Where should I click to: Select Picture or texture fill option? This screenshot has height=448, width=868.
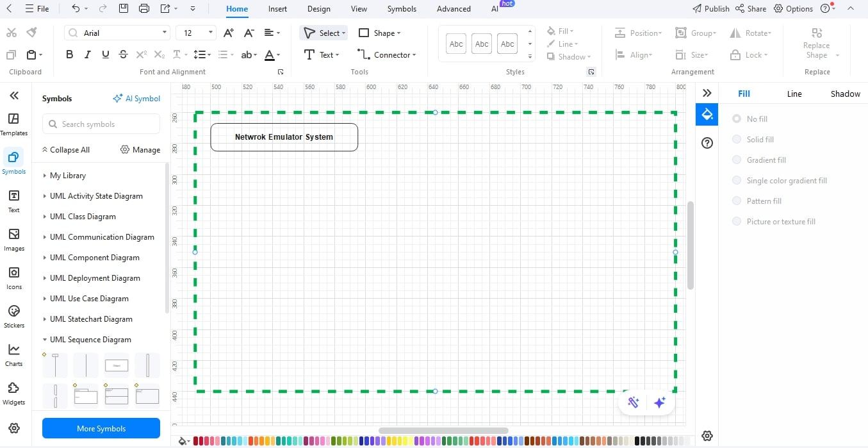[774, 221]
